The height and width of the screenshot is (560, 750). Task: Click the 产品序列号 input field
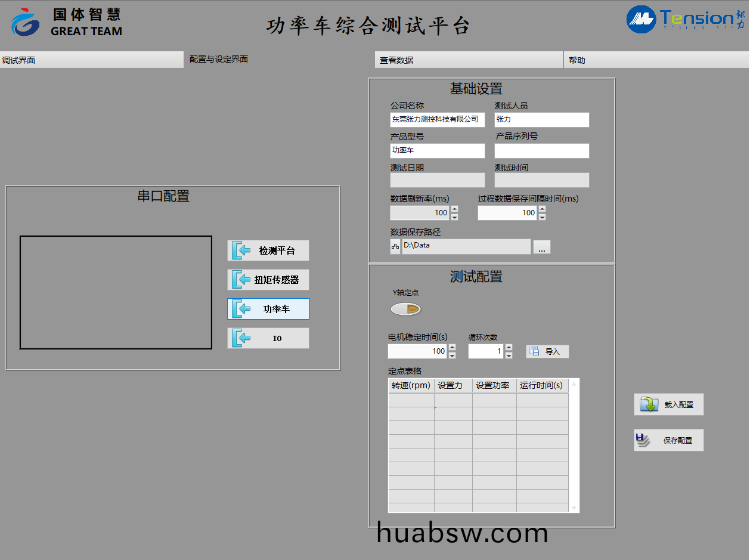click(x=541, y=151)
